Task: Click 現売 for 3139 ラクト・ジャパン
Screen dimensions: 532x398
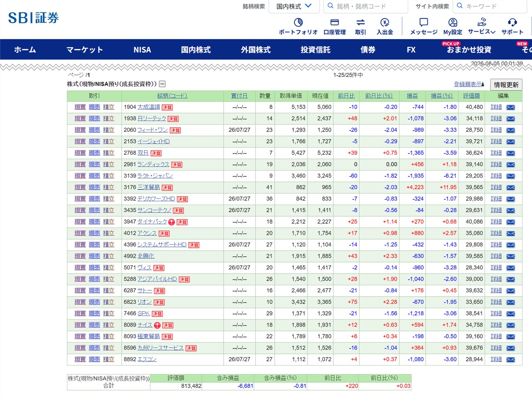Action: [94, 176]
